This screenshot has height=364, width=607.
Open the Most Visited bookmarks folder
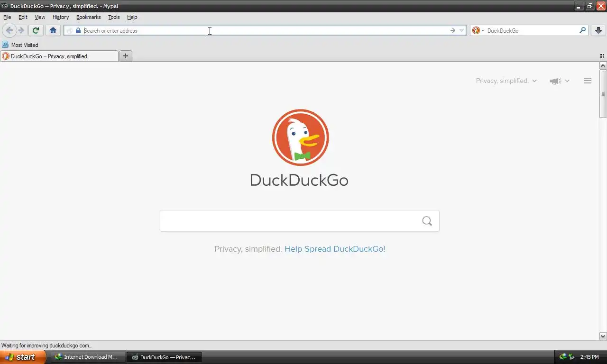(20, 45)
